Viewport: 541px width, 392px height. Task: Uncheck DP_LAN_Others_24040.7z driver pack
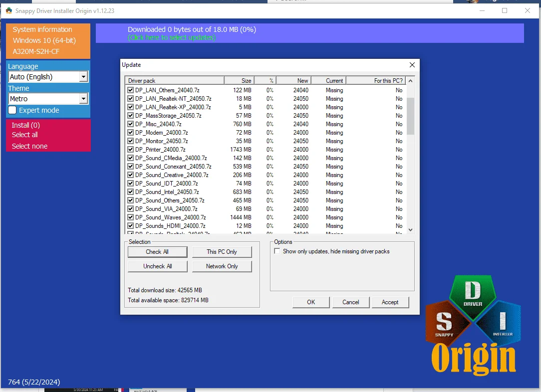(x=130, y=90)
